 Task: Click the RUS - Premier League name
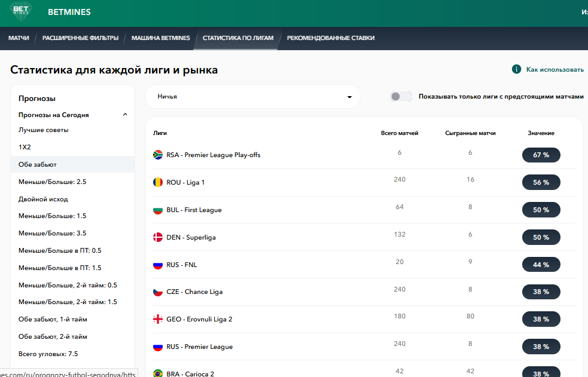click(200, 347)
